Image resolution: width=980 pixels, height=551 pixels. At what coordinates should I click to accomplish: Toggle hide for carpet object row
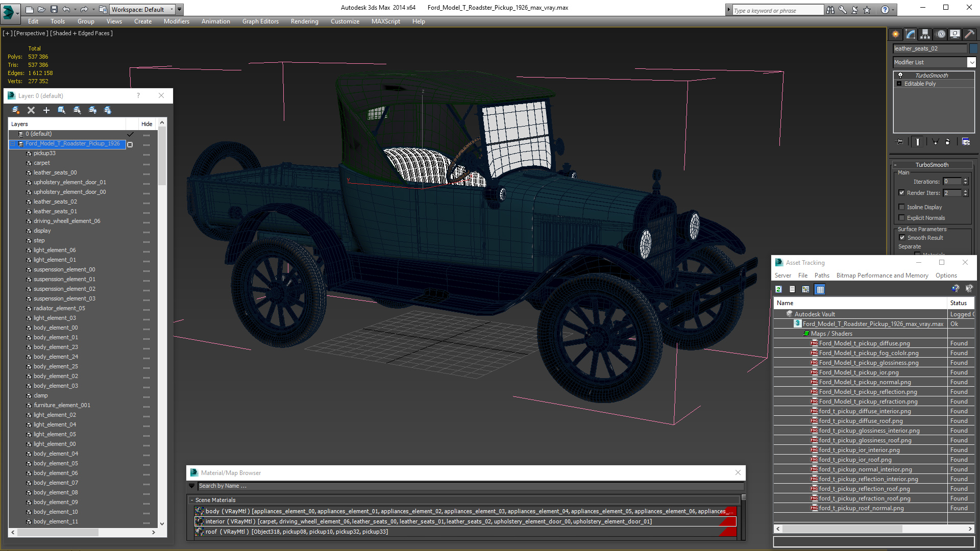(146, 164)
